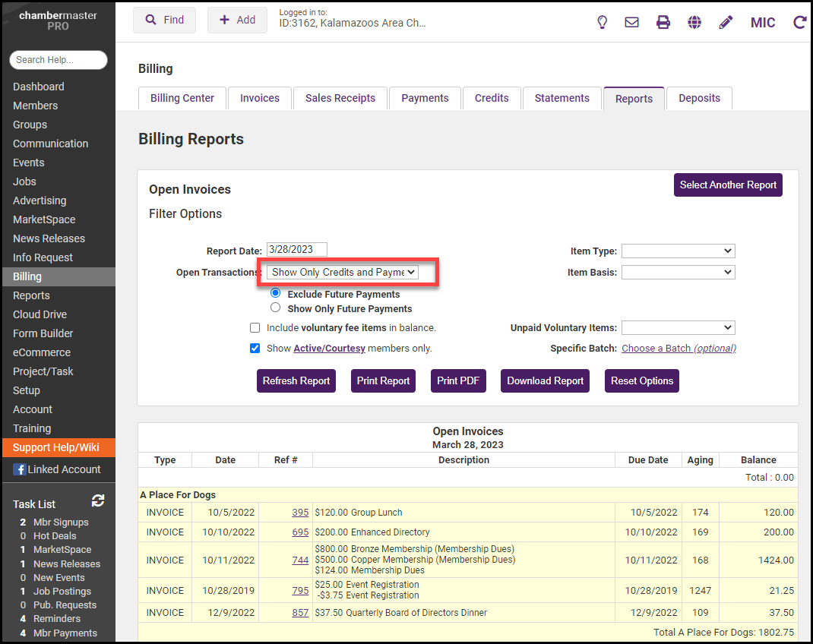This screenshot has width=813, height=644.
Task: Click the printer icon in header
Action: point(663,22)
